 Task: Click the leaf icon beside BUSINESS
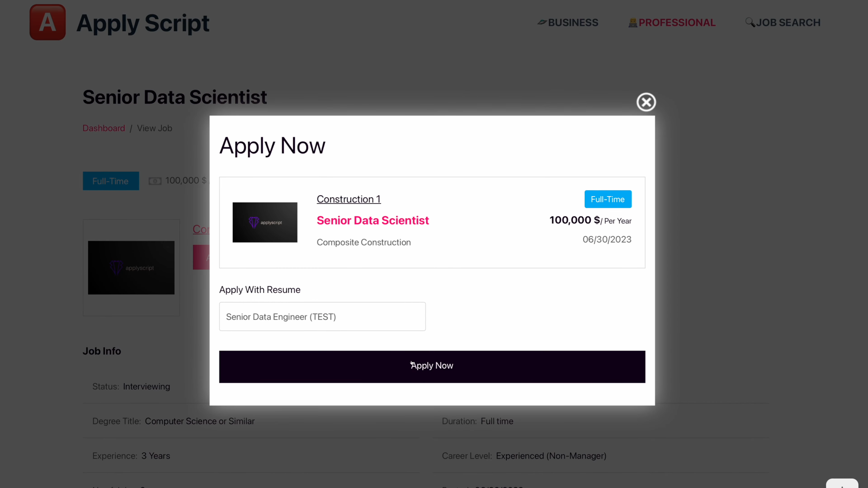click(542, 22)
